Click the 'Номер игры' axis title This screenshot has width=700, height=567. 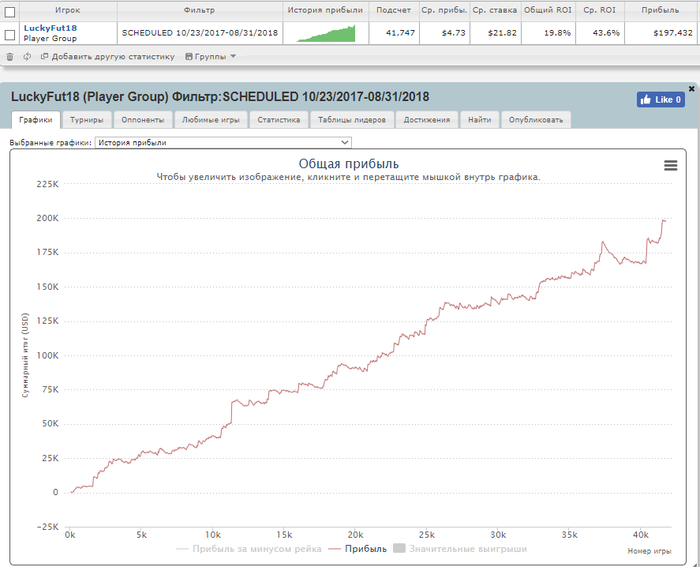(649, 551)
